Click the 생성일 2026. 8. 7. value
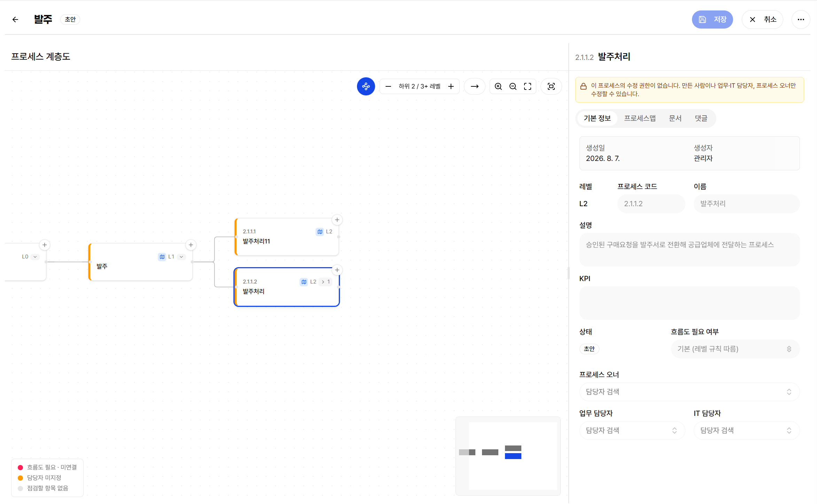This screenshot has height=504, width=817. click(603, 158)
